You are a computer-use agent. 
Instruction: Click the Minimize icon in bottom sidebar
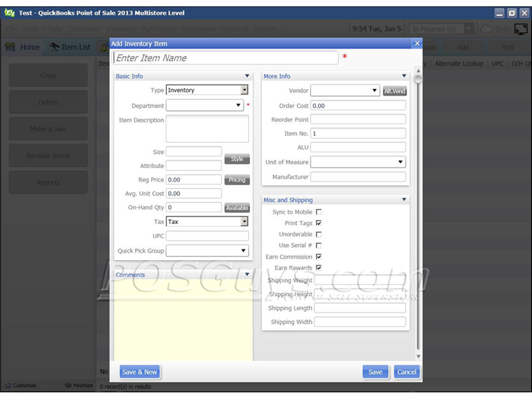coord(68,385)
